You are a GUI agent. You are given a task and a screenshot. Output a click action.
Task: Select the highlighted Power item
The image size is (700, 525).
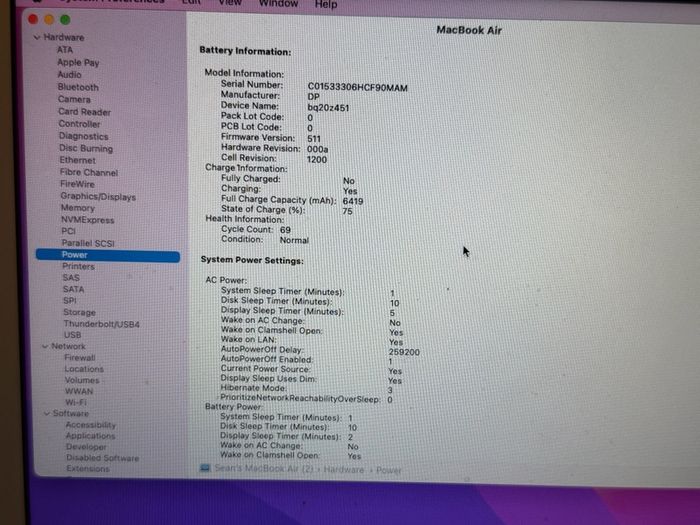coord(108,255)
